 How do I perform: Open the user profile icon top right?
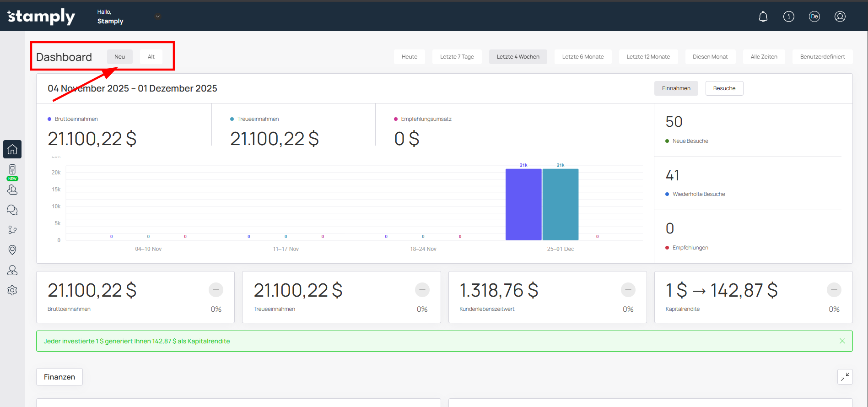pos(840,16)
